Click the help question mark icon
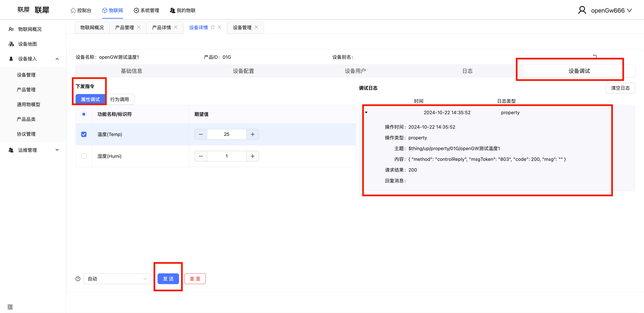The image size is (644, 313). (x=78, y=279)
